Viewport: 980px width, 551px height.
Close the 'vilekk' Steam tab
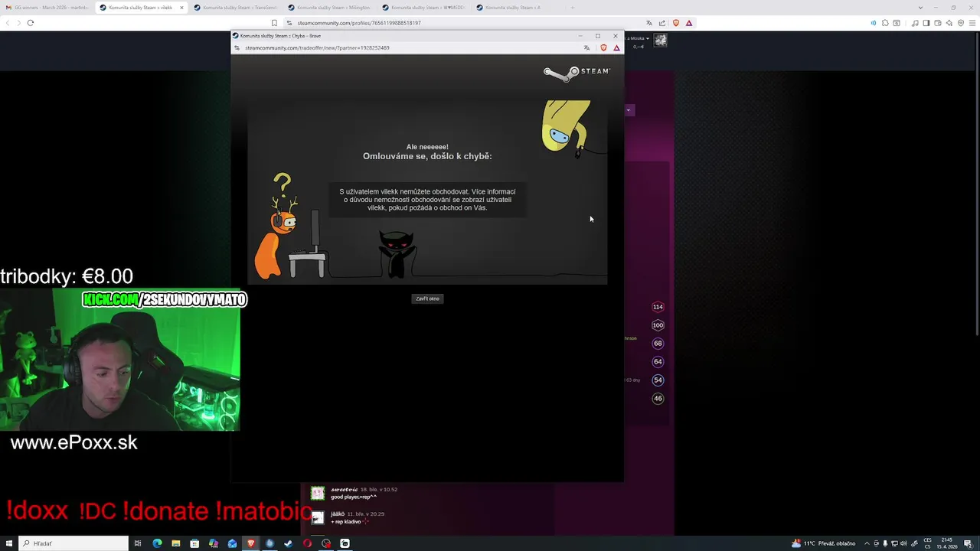[181, 8]
